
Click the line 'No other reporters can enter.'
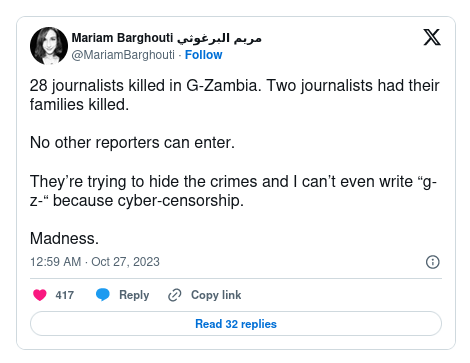pyautogui.click(x=132, y=143)
